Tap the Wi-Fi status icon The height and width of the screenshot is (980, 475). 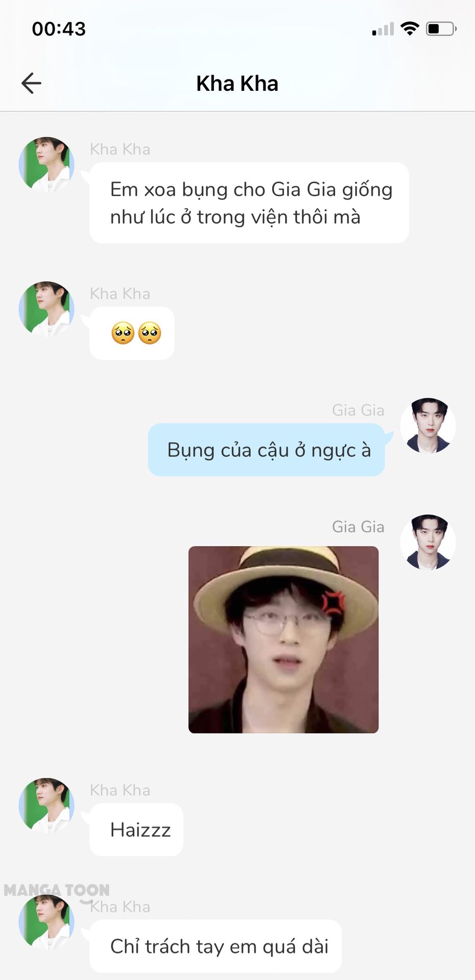[410, 29]
